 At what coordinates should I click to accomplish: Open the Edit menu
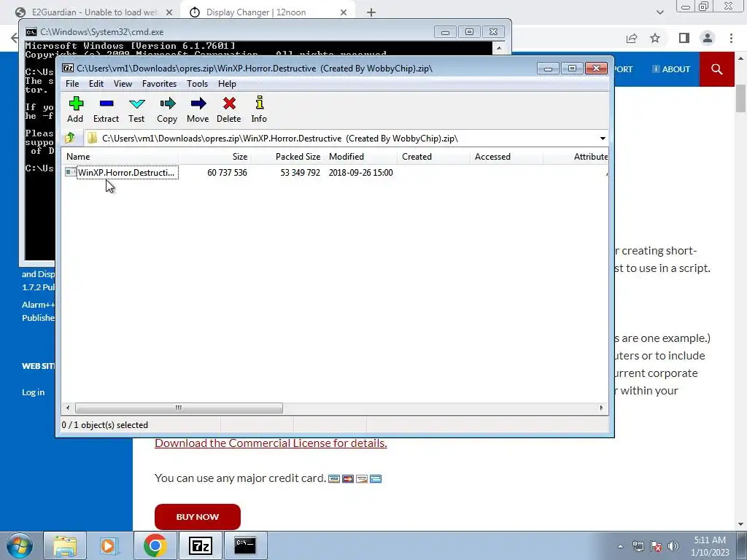click(x=96, y=84)
